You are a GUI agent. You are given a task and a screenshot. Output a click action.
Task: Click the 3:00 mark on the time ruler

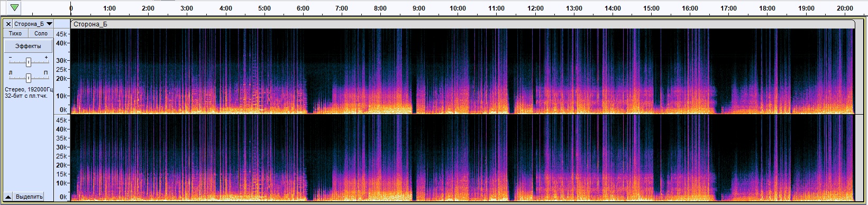187,8
